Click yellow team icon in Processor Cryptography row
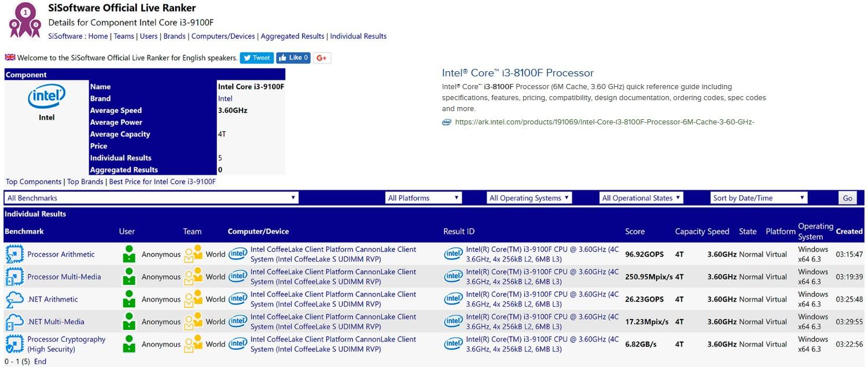The height and width of the screenshot is (367, 868). point(193,344)
